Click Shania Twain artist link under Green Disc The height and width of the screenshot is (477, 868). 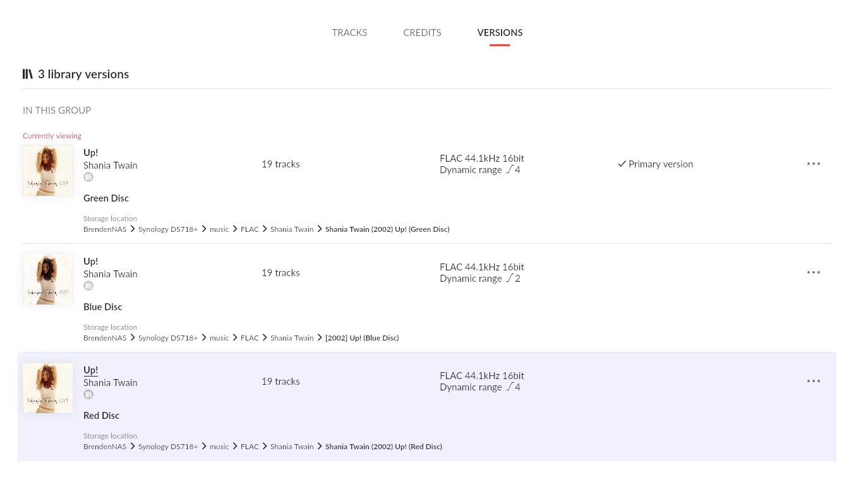(x=111, y=166)
